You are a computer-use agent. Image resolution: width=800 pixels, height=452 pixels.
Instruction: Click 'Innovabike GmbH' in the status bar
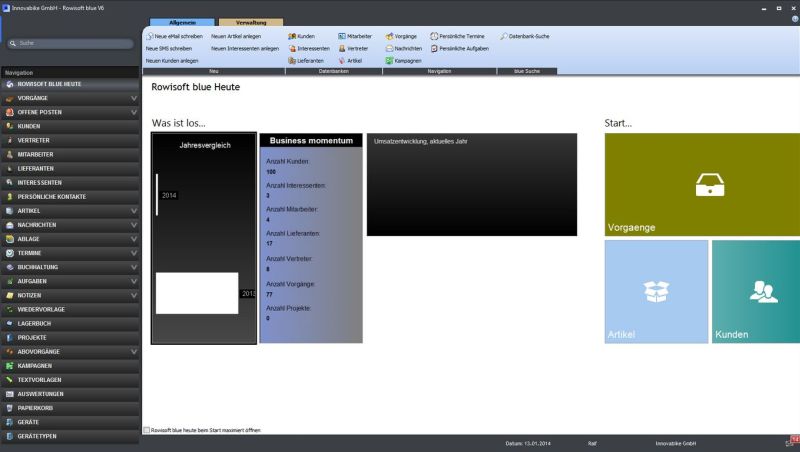[676, 443]
